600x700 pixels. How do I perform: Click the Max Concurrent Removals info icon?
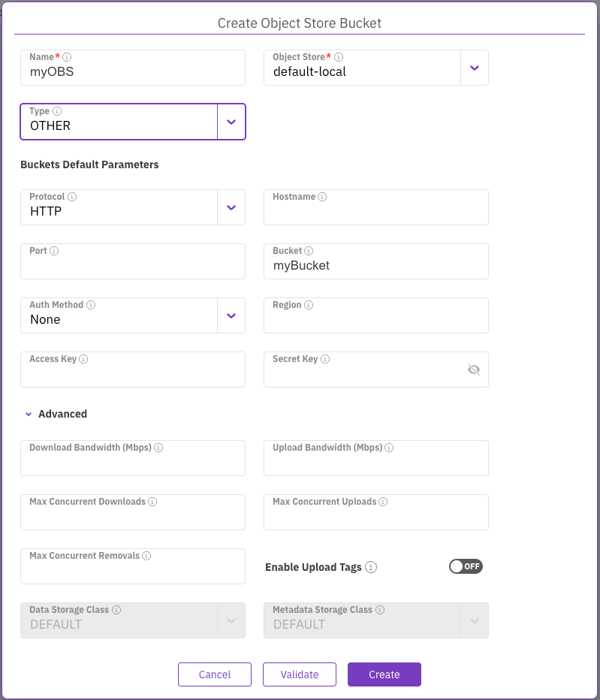146,556
